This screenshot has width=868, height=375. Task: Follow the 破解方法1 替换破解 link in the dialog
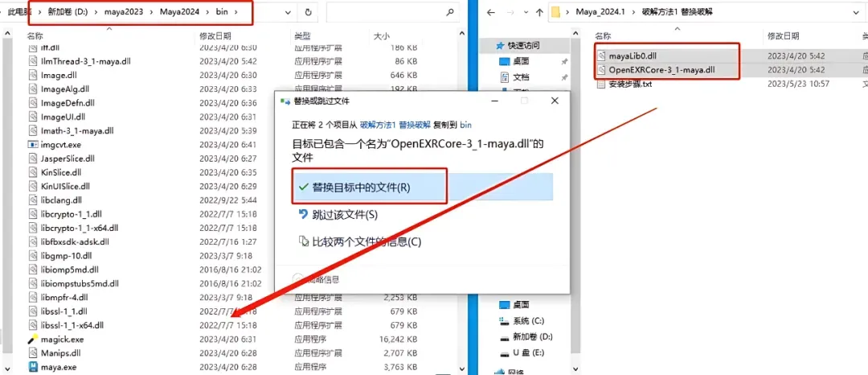395,126
